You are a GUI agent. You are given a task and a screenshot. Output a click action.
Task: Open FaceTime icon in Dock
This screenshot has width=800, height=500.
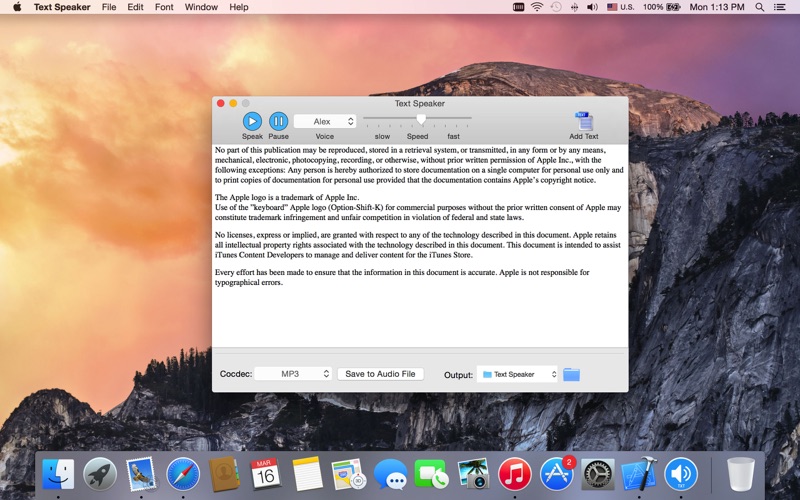click(x=432, y=474)
